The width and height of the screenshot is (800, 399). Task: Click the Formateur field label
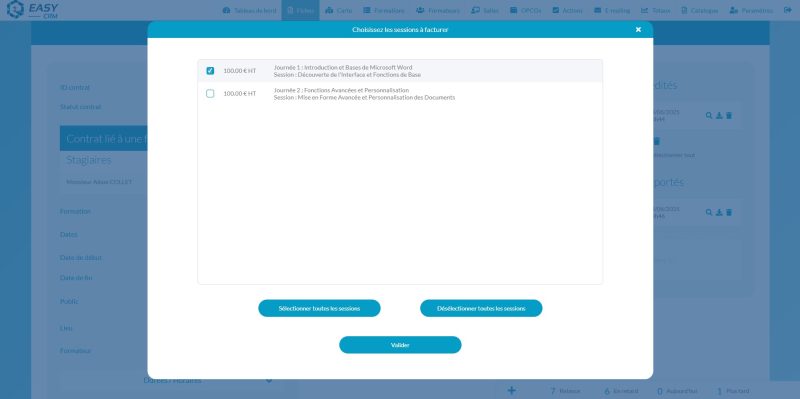[x=76, y=351]
